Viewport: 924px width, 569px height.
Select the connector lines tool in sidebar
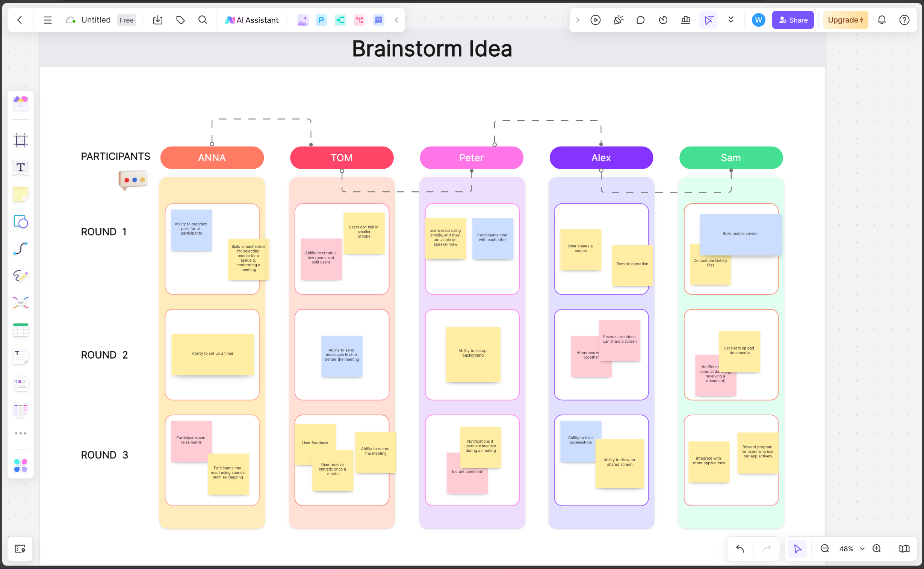pos(20,248)
